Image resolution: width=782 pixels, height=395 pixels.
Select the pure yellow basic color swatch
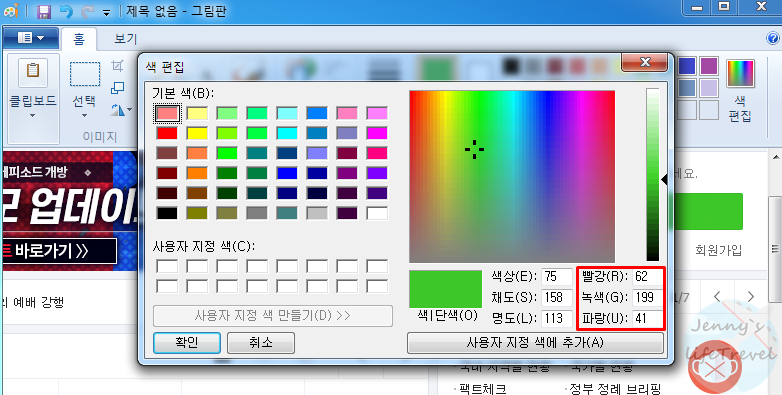tap(197, 133)
